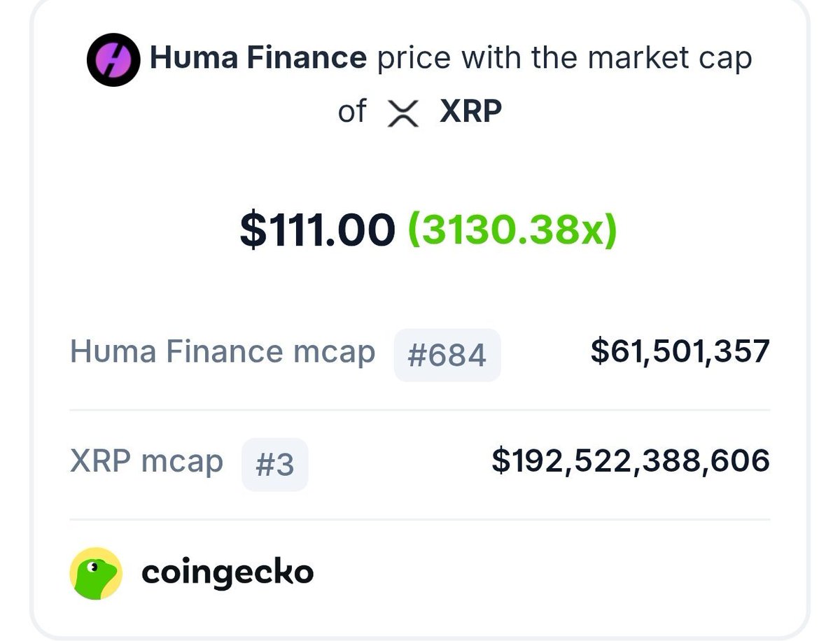Click the Huma Finance mcap label

coord(223,352)
